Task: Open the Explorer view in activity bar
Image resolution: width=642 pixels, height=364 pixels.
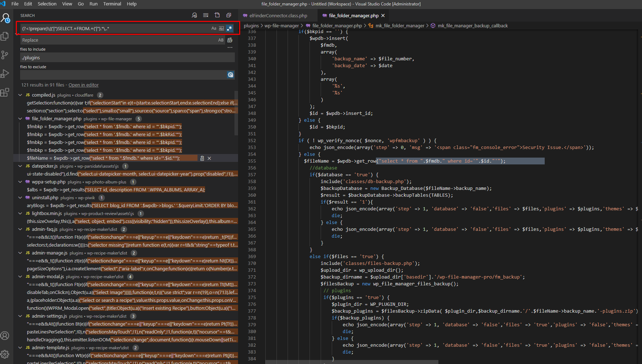Action: [x=5, y=36]
